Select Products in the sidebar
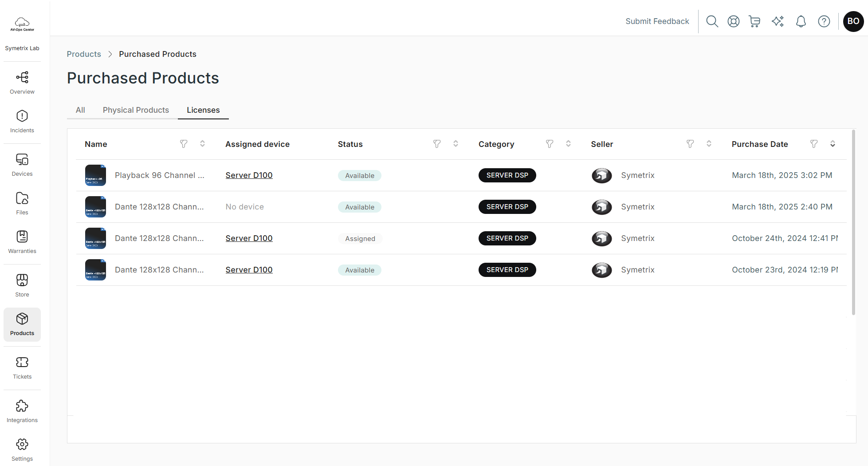This screenshot has height=466, width=868. pos(22,324)
